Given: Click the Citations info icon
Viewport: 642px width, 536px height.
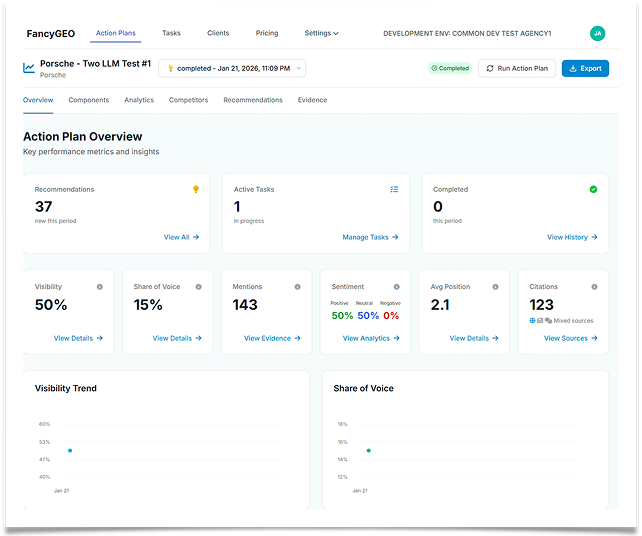Looking at the screenshot, I should point(595,287).
